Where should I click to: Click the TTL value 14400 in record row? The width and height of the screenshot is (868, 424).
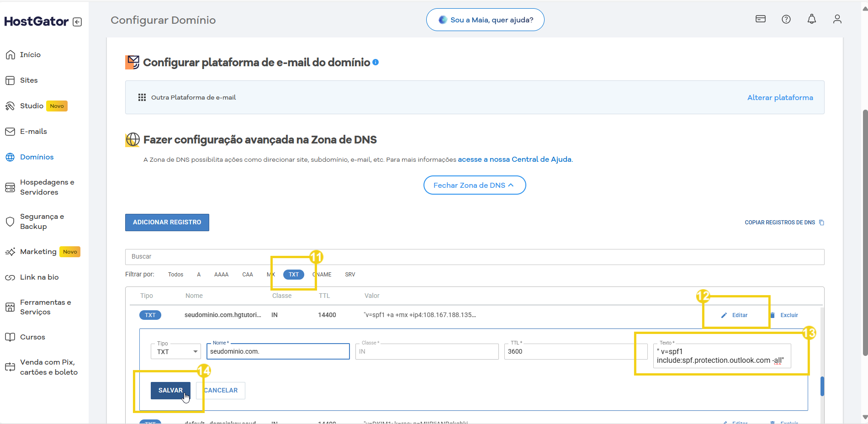tap(327, 315)
